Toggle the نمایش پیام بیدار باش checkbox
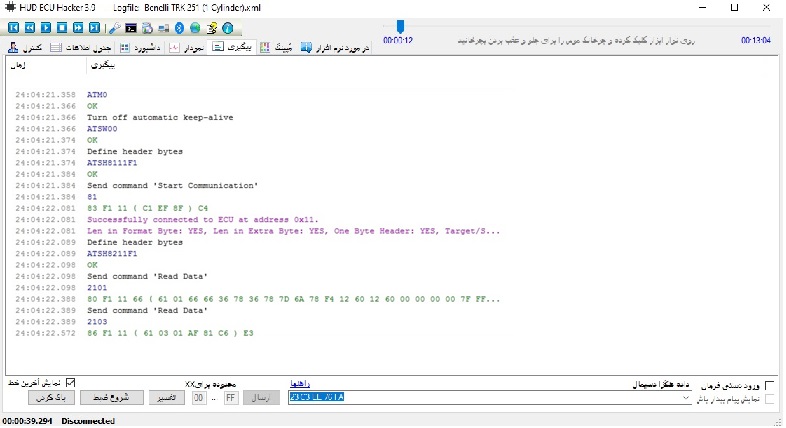The width and height of the screenshot is (786, 428). pyautogui.click(x=769, y=399)
